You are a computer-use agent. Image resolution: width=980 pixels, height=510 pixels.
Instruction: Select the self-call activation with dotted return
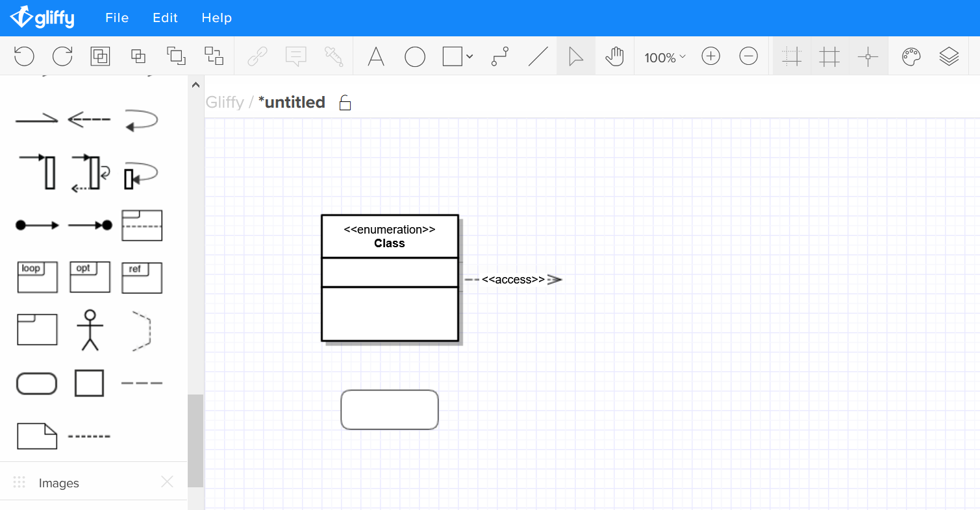[x=90, y=173]
